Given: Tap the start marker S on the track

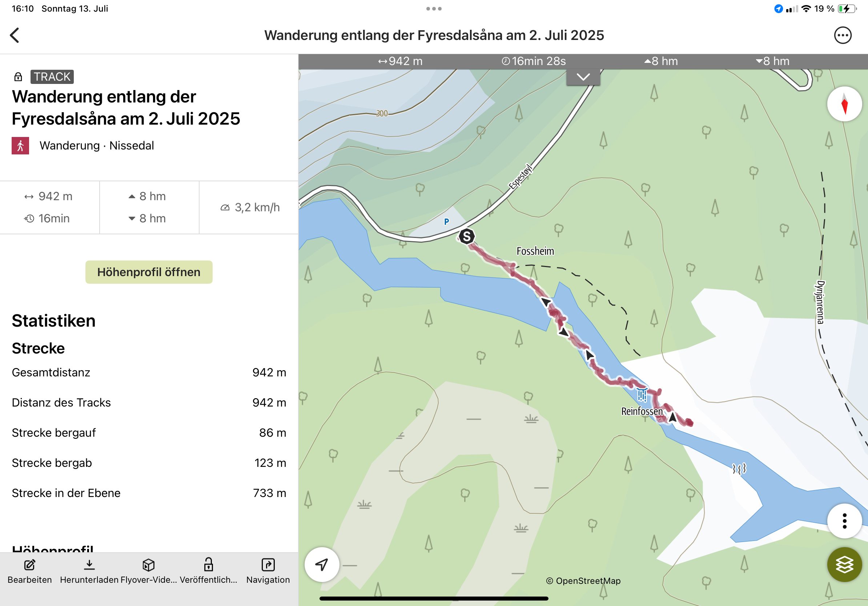Looking at the screenshot, I should click(x=466, y=237).
